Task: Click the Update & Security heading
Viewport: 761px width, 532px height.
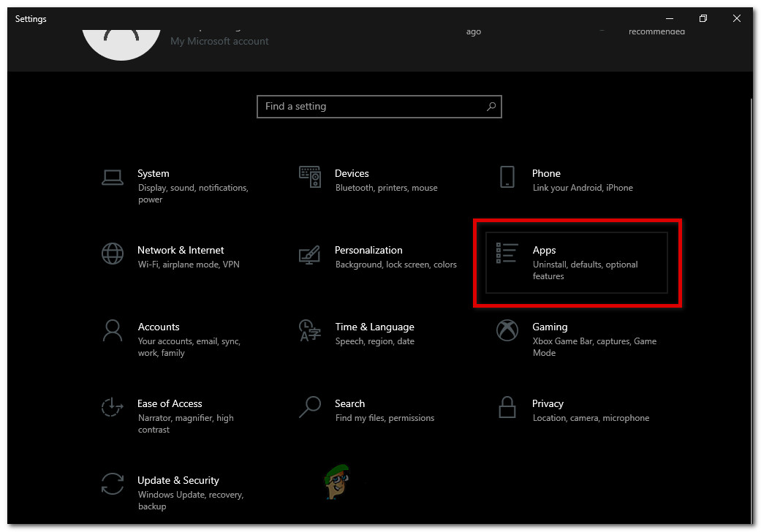Action: click(x=178, y=480)
